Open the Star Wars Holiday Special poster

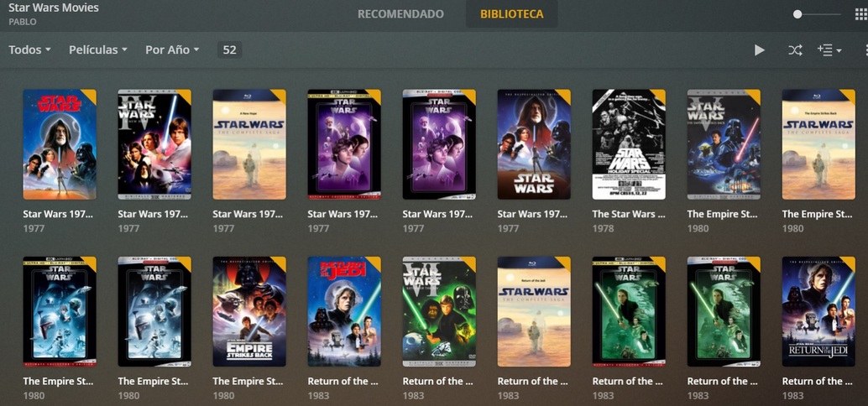pyautogui.click(x=629, y=144)
